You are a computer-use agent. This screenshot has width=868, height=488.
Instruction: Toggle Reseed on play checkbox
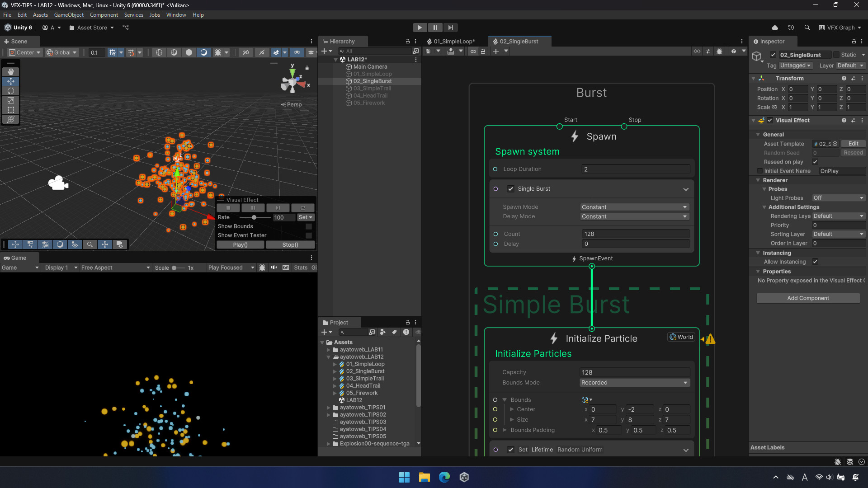pos(815,162)
